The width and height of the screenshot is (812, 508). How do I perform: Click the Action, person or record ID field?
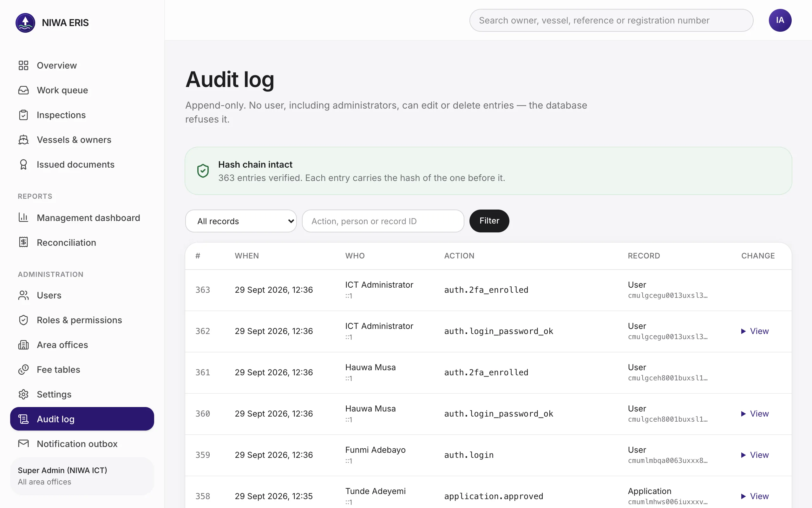383,221
